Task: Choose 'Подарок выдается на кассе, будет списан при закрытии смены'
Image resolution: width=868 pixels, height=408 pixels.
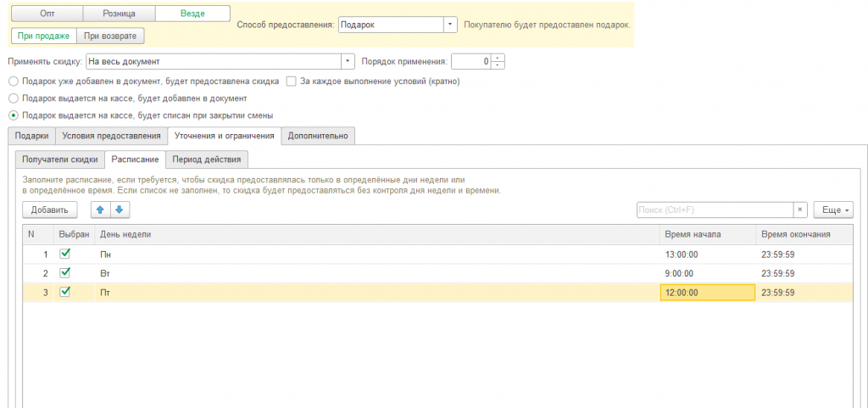Action: click(14, 115)
